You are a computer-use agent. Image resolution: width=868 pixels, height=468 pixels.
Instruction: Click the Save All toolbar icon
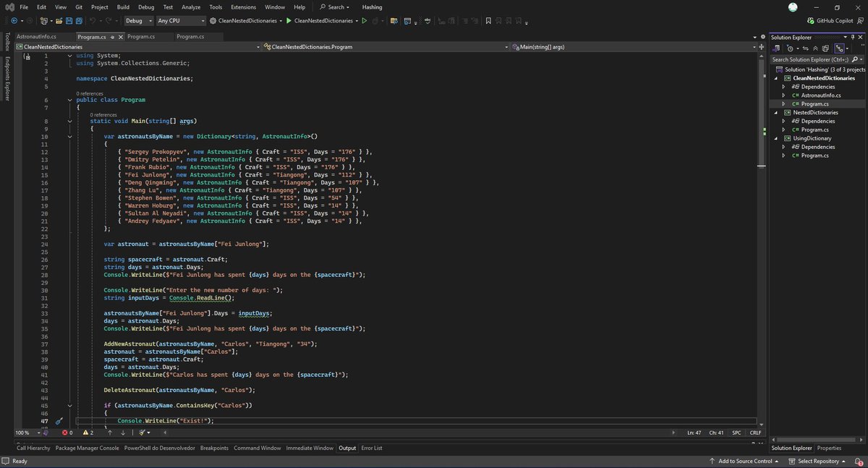tap(77, 21)
